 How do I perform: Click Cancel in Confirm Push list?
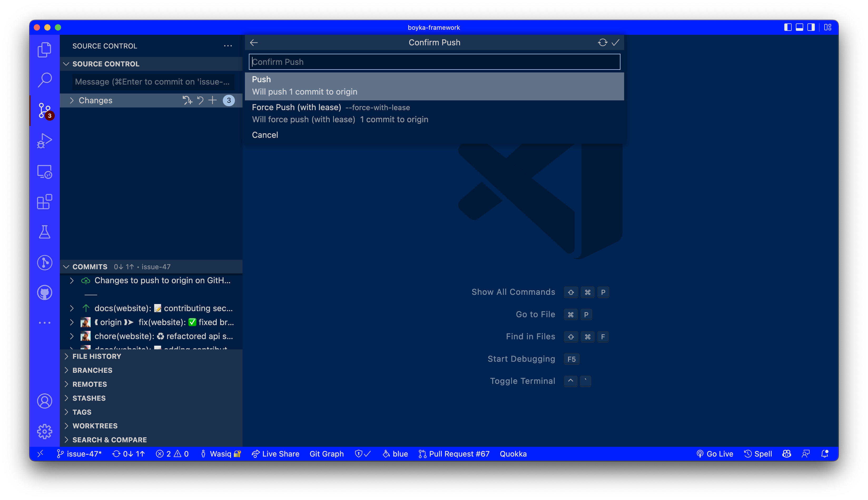click(265, 135)
